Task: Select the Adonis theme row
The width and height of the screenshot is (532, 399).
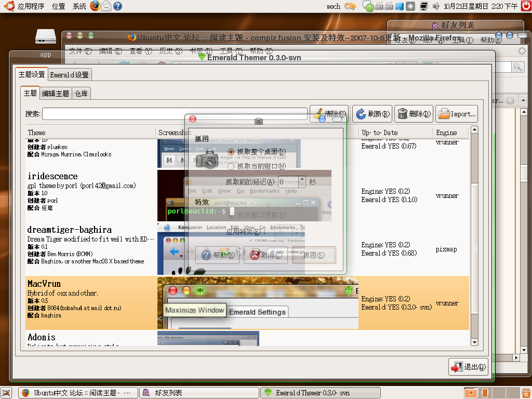Action: [247, 338]
